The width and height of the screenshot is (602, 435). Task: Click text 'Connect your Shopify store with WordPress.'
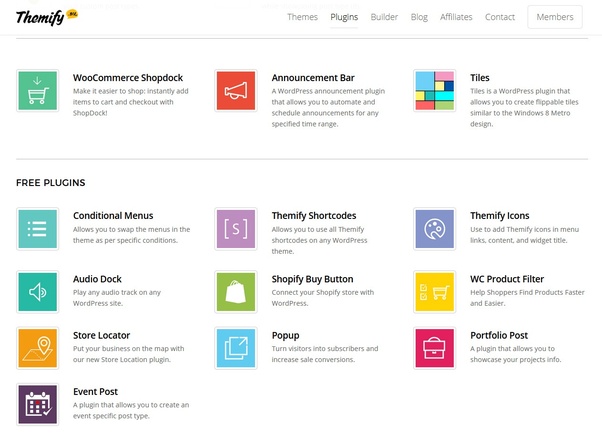(x=323, y=298)
